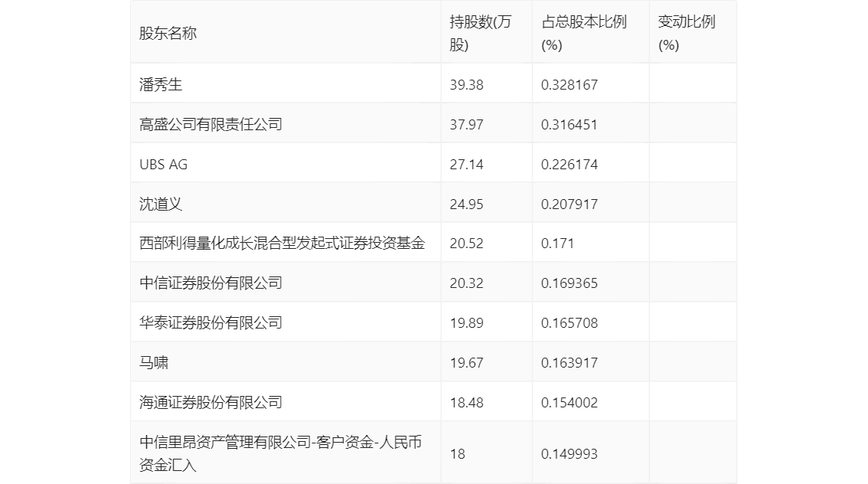Select shareholder name 马啸

153,363
